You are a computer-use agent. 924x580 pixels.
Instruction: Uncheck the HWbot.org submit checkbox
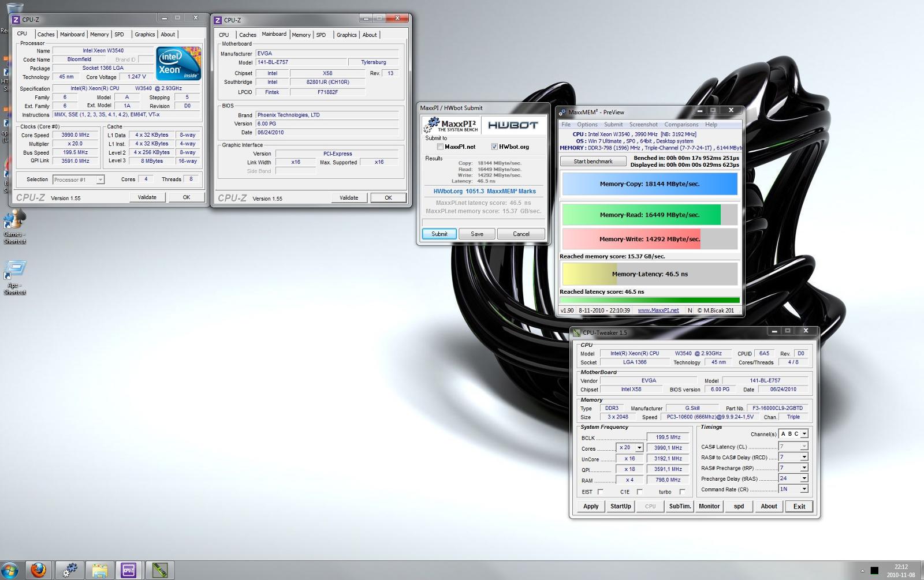[x=494, y=147]
